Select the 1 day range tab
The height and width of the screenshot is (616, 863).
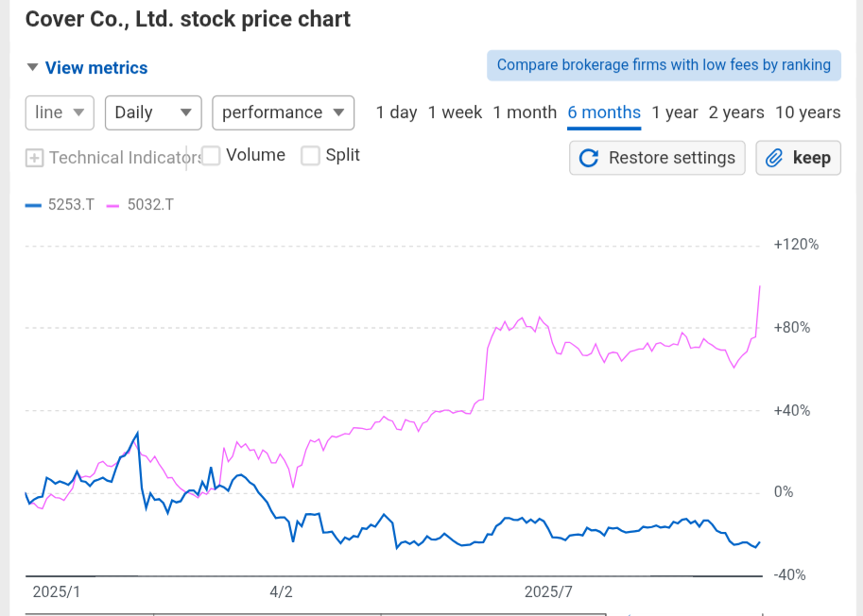click(x=396, y=112)
